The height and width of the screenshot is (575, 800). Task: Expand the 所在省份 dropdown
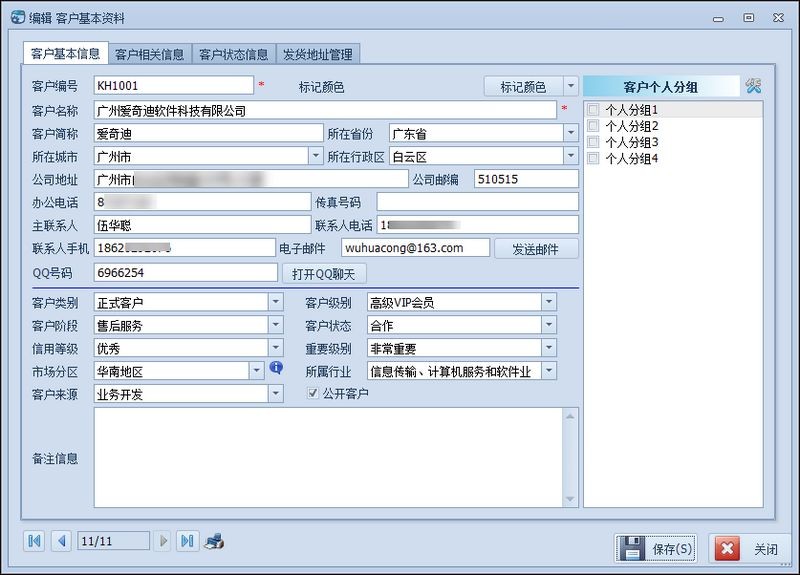tap(571, 133)
